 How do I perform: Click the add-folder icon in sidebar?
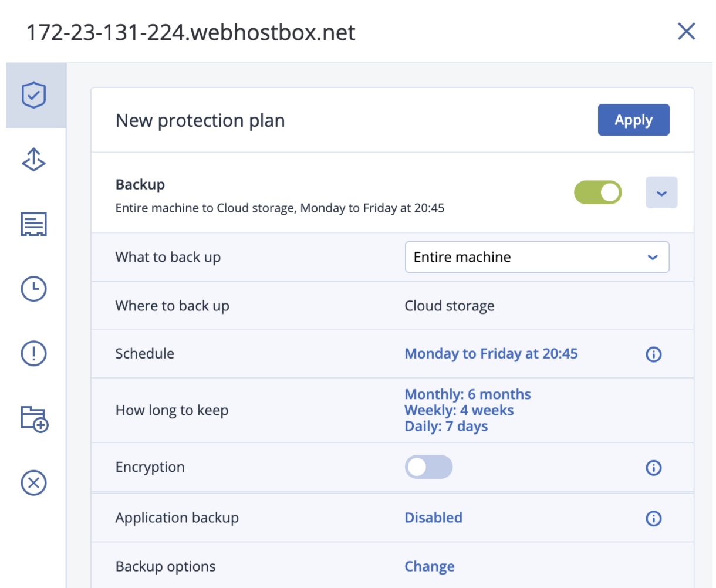click(33, 418)
